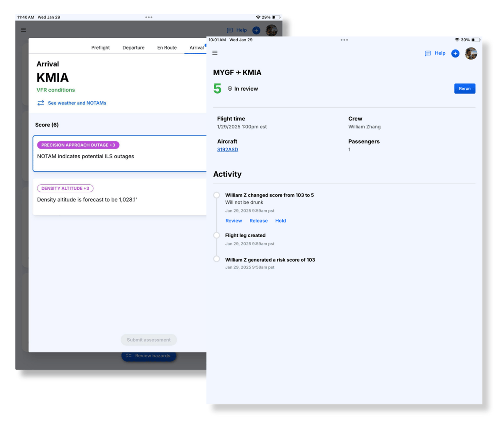Switch to the En Route tab
The image size is (504, 421).
pyautogui.click(x=166, y=47)
